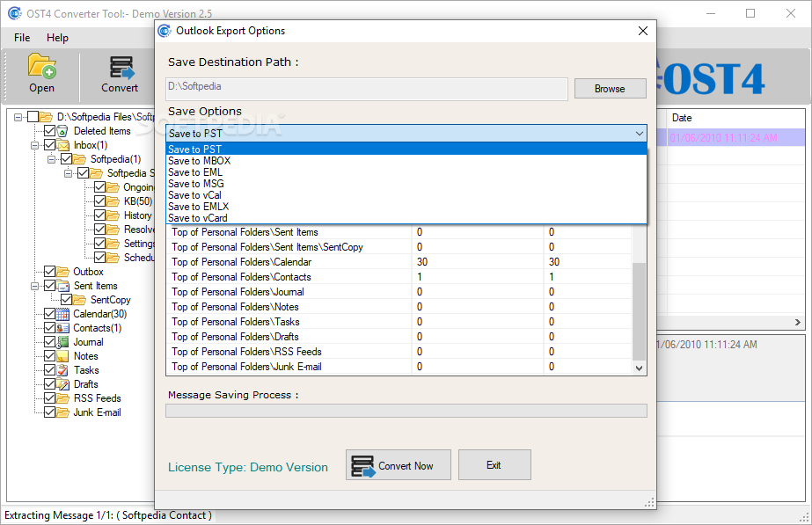Check the root D:\Softpedia Files checkbox

click(x=33, y=116)
